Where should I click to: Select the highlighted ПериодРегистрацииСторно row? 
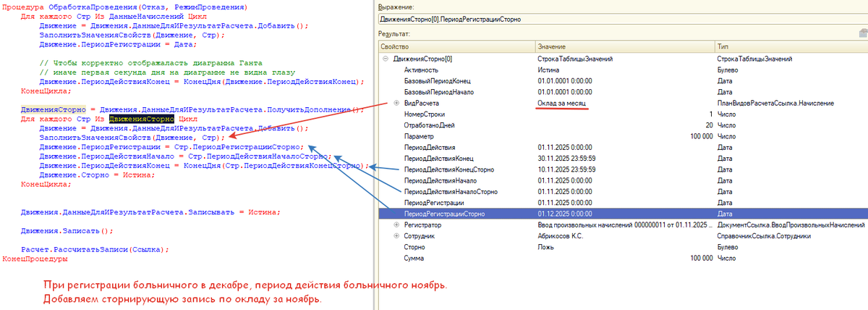(x=622, y=214)
